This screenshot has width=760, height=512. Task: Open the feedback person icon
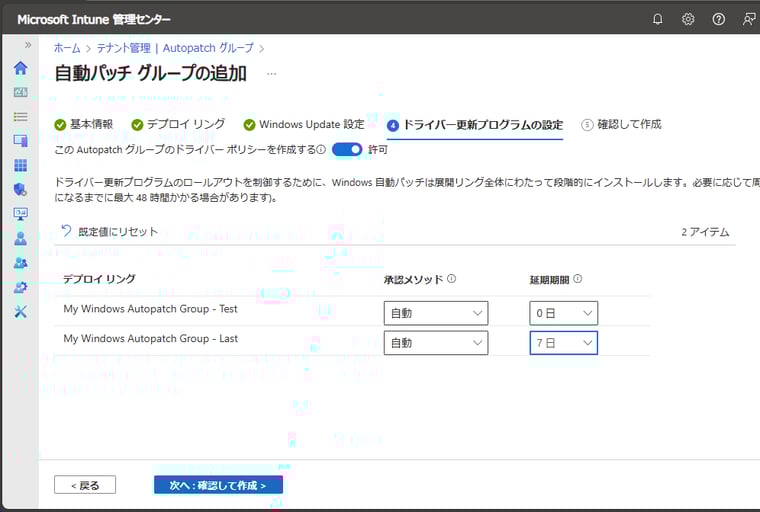(749, 19)
